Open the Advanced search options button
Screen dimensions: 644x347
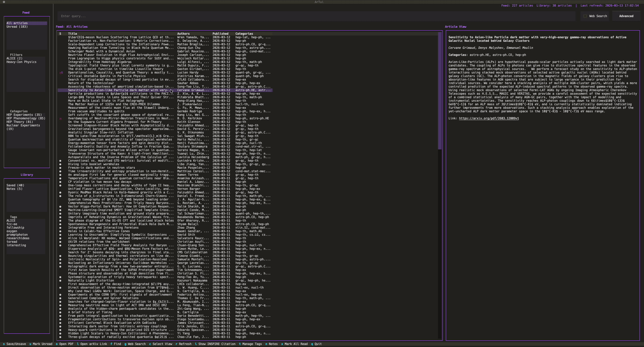[x=626, y=16]
